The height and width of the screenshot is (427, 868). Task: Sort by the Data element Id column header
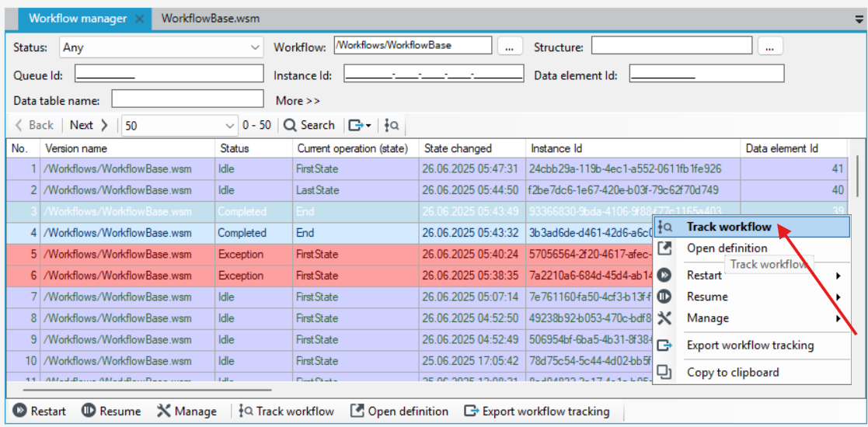794,148
